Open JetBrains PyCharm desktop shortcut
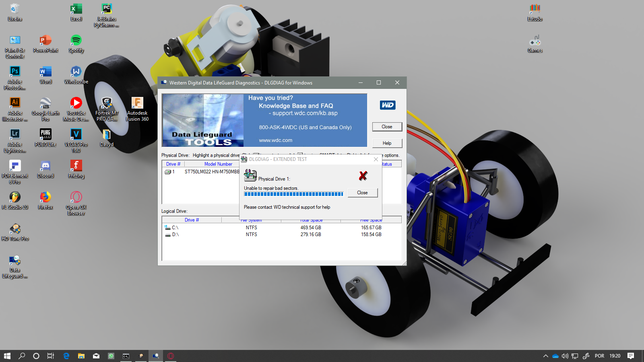 pyautogui.click(x=107, y=15)
